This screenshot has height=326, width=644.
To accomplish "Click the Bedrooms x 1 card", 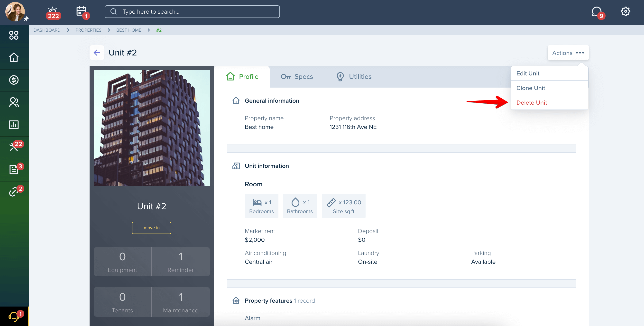I will pos(261,206).
